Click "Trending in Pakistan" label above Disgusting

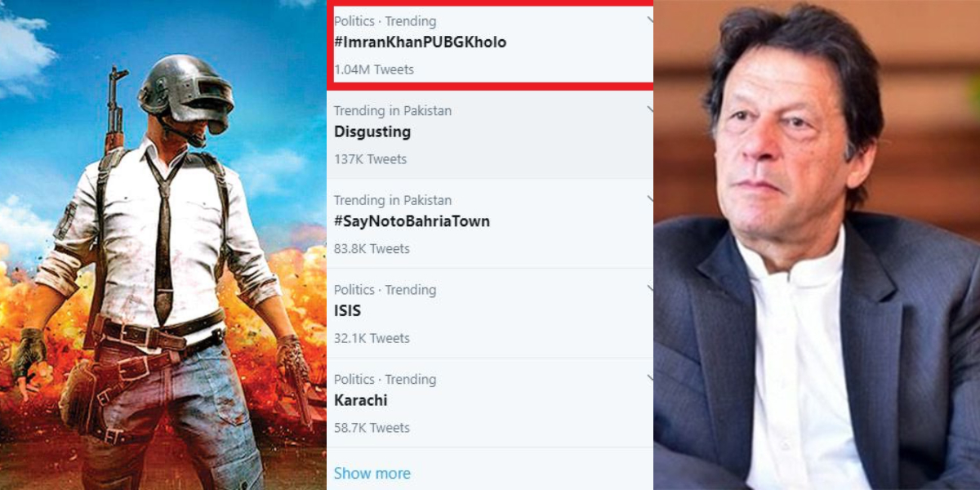pyautogui.click(x=392, y=110)
